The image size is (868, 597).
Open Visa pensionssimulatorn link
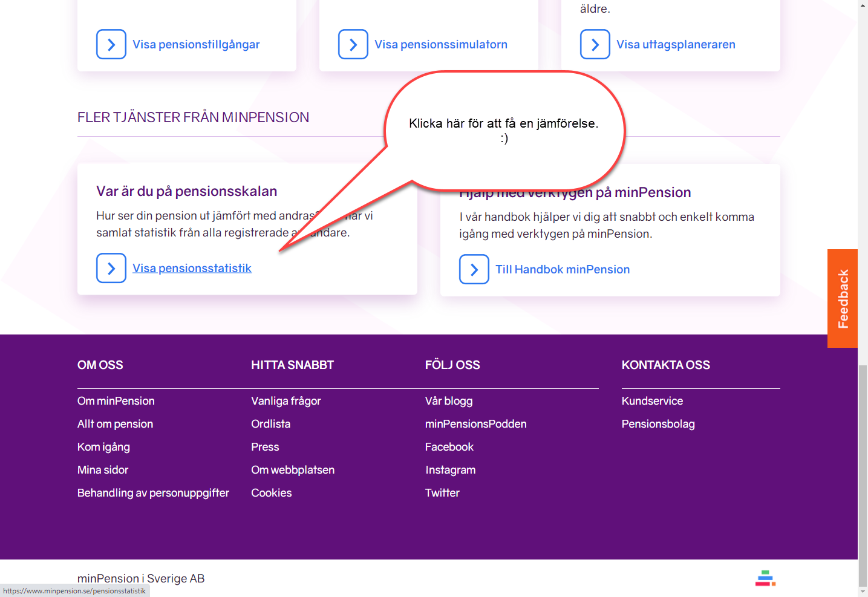[440, 44]
